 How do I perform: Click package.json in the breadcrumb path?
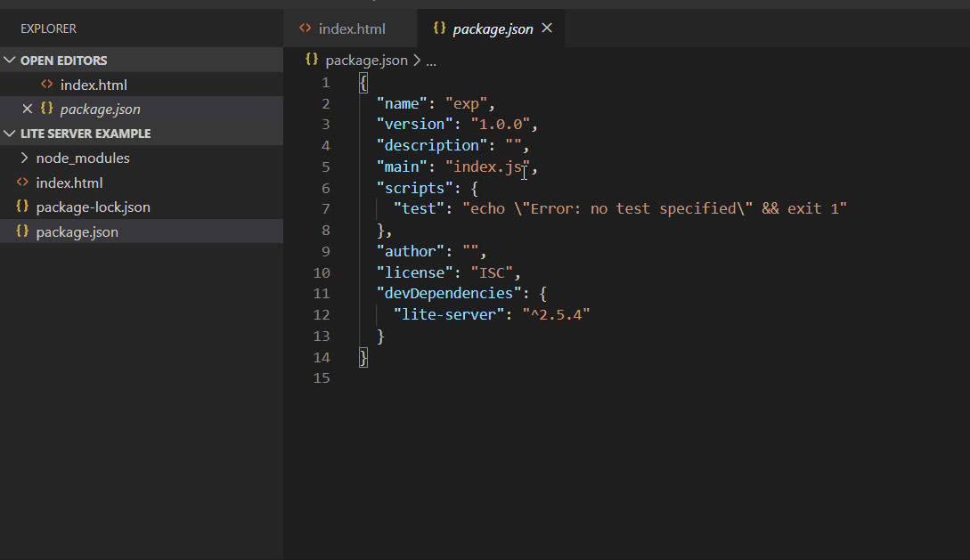click(x=366, y=61)
